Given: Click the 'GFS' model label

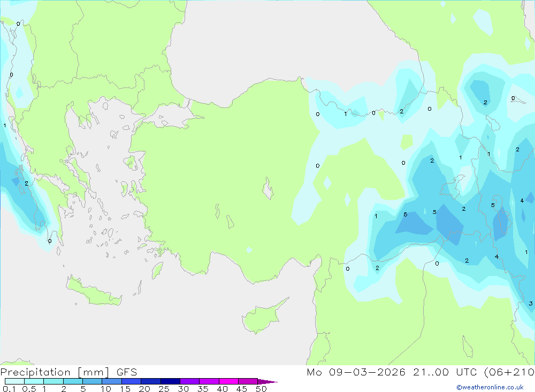Looking at the screenshot, I should [x=127, y=372].
